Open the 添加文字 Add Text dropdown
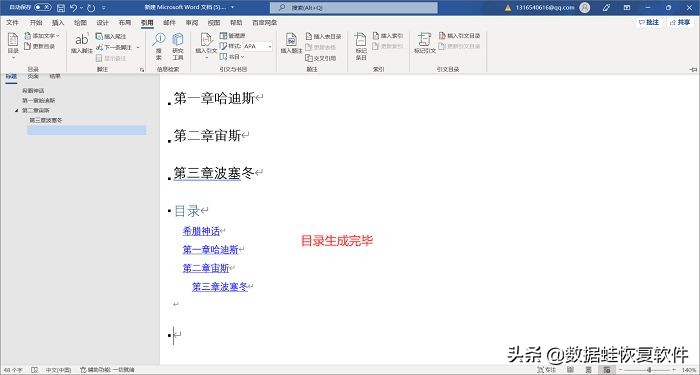 tap(42, 35)
